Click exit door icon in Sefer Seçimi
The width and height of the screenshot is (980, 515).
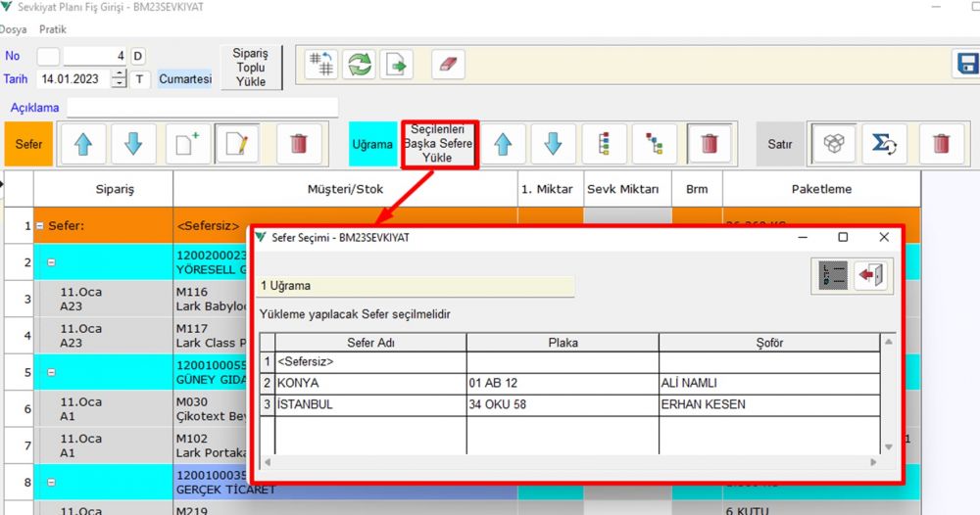(869, 275)
